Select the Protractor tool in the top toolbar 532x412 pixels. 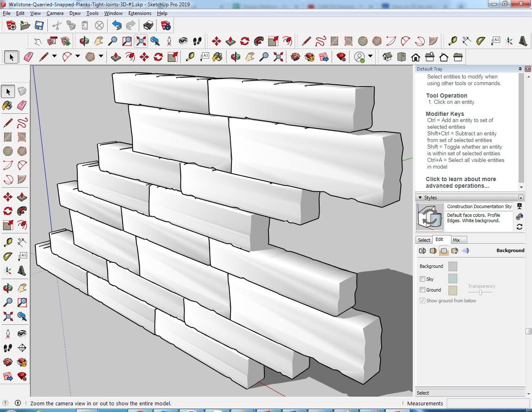(x=480, y=41)
